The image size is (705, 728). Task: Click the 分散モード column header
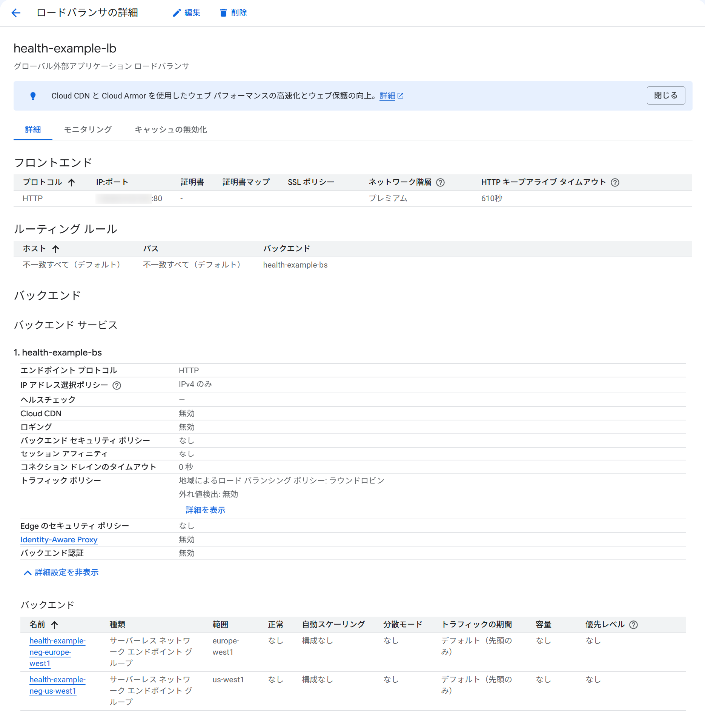point(403,625)
